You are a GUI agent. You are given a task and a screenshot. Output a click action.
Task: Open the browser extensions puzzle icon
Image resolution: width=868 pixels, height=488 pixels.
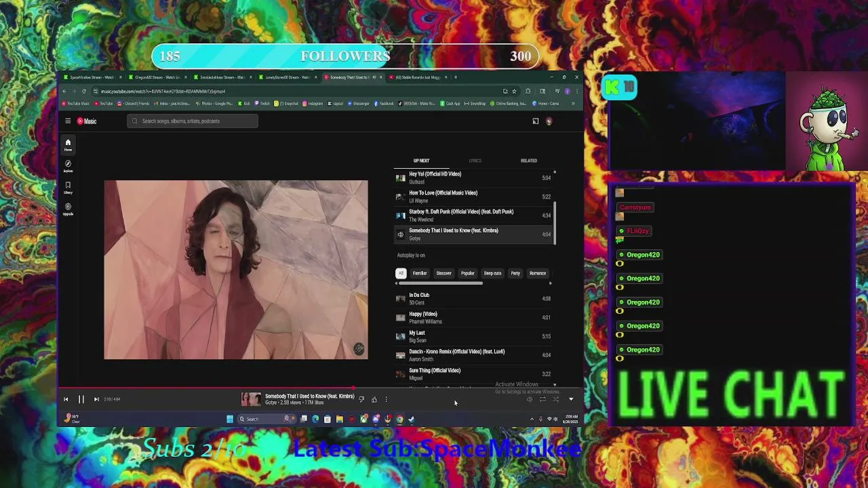tap(528, 91)
